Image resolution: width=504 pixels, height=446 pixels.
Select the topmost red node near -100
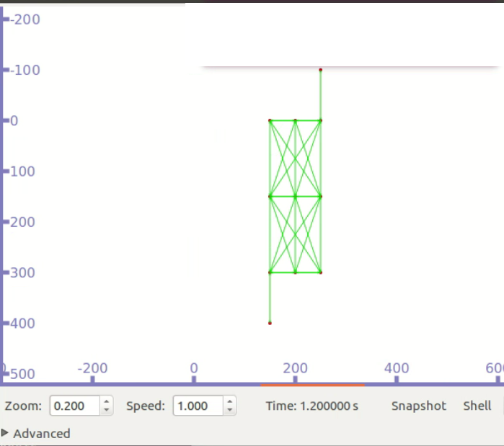point(320,70)
